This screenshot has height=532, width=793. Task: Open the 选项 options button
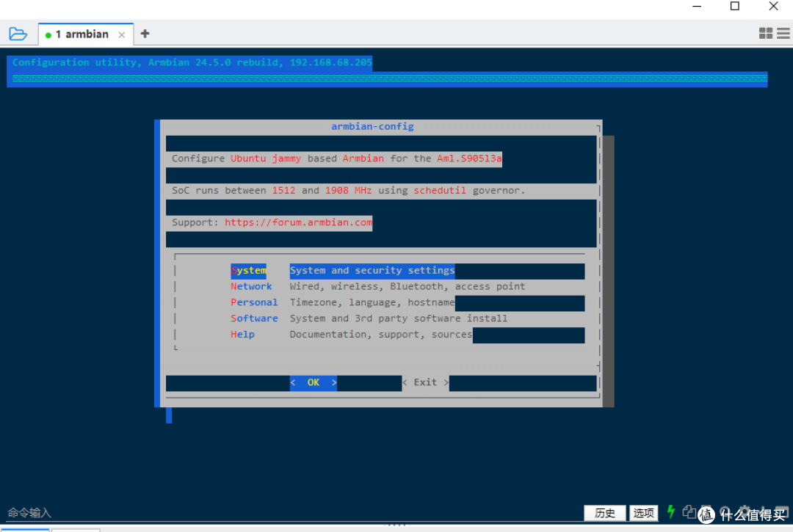pos(644,513)
